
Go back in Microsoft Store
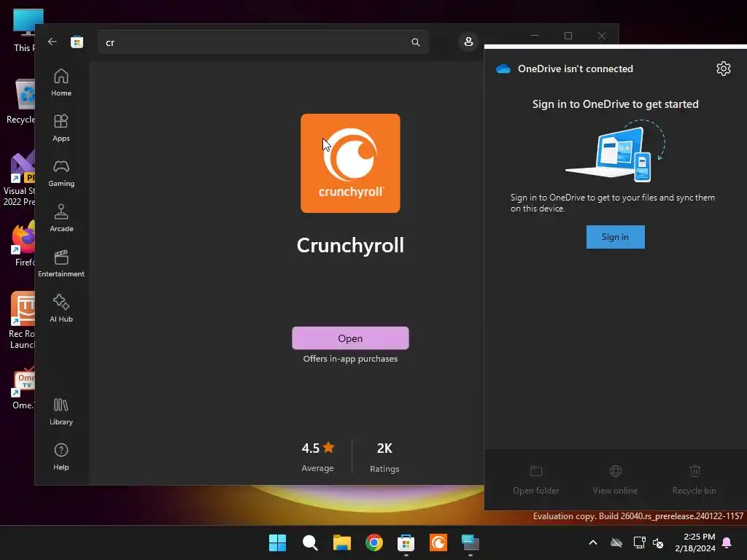pos(53,42)
